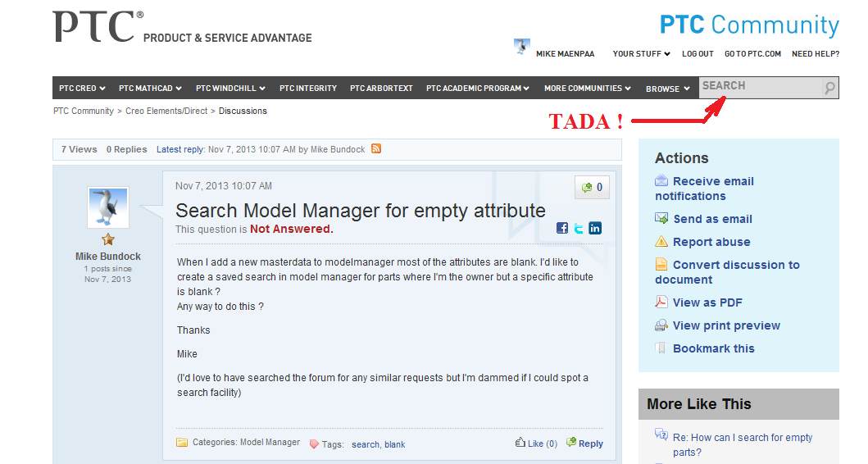Open Go to PTC.com link
The image size is (868, 464).
[753, 54]
